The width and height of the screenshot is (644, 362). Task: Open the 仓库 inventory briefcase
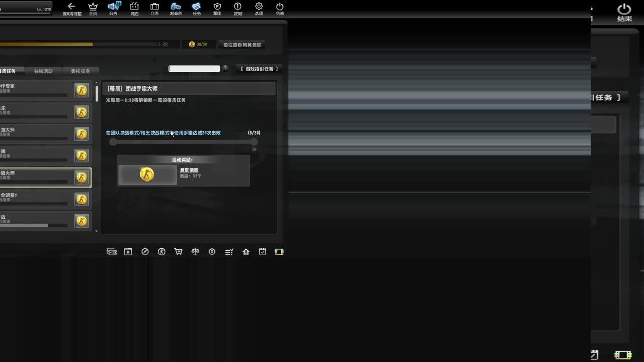point(155,9)
